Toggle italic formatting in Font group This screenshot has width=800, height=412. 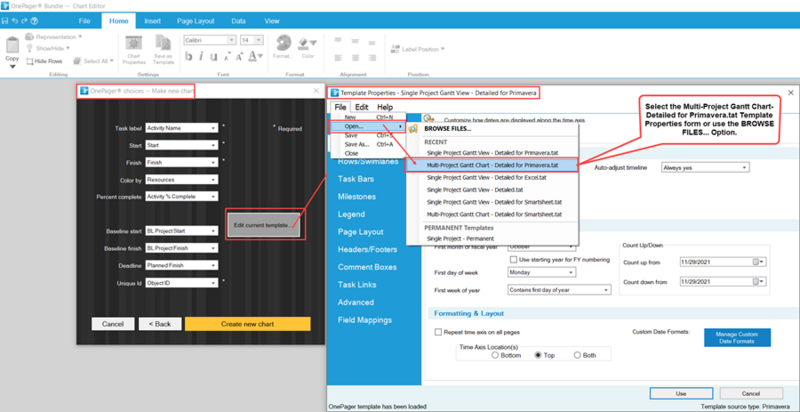[x=201, y=57]
